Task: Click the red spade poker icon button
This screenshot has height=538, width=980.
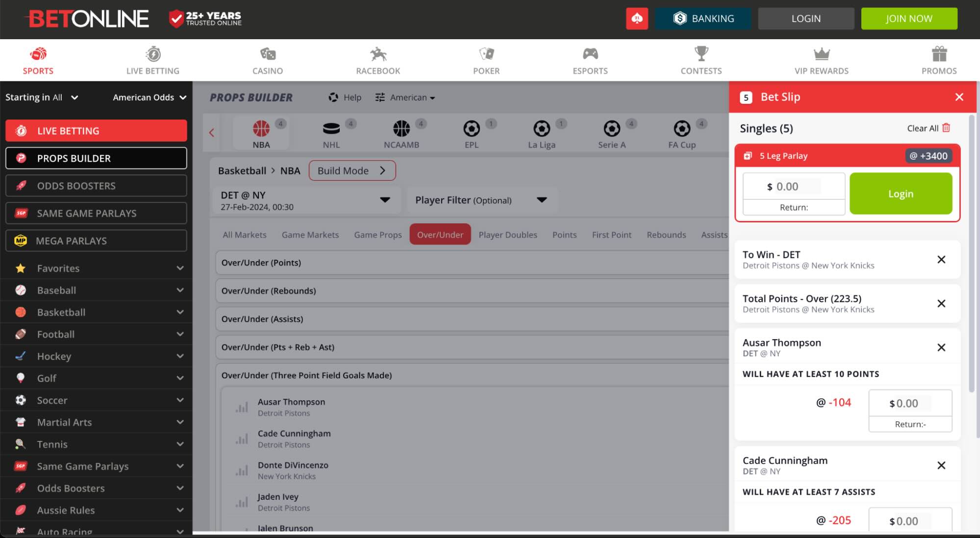Action: (x=637, y=19)
